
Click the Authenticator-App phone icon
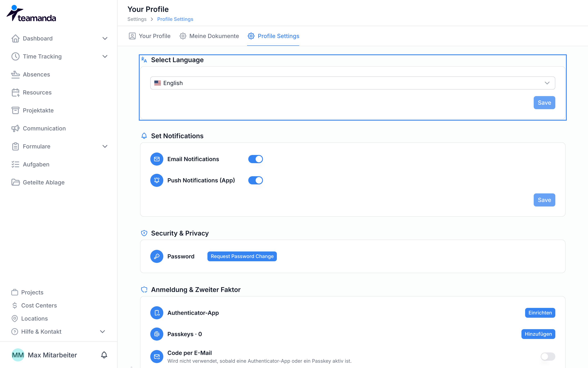point(157,313)
